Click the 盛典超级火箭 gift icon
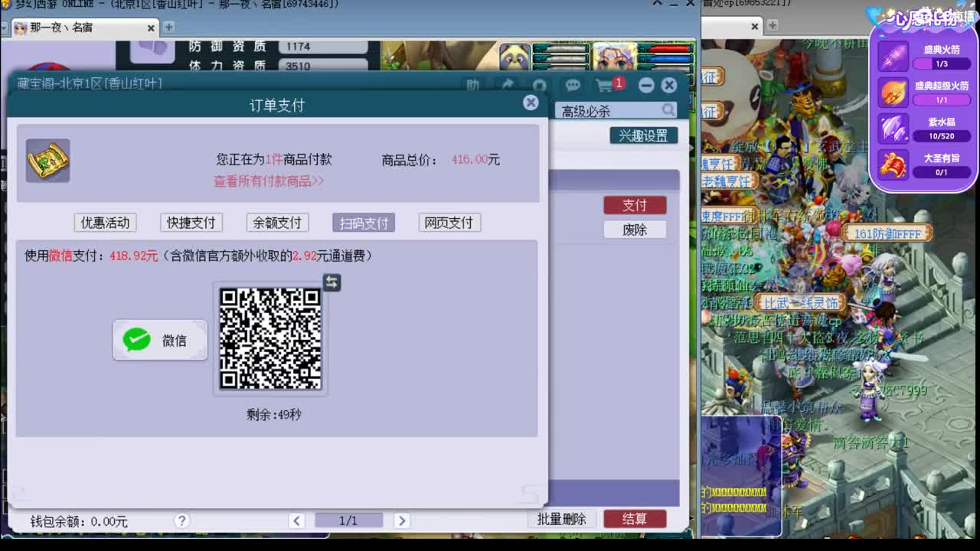The image size is (980, 551). 893,93
